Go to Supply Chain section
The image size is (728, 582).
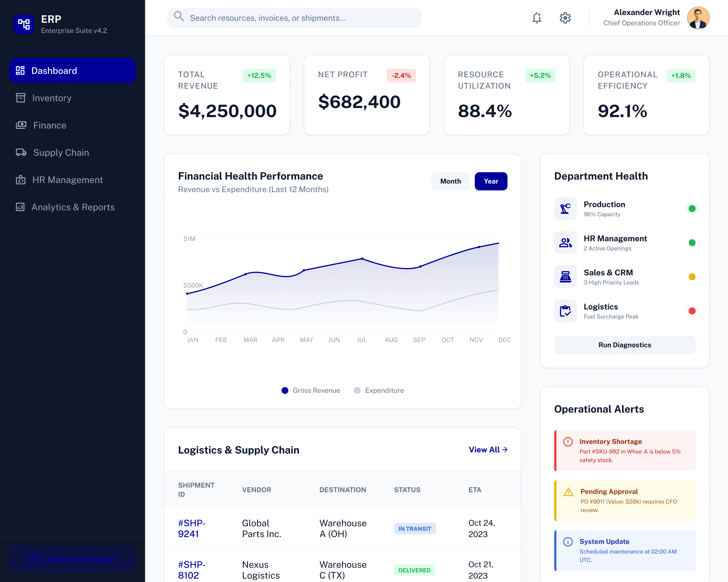61,153
